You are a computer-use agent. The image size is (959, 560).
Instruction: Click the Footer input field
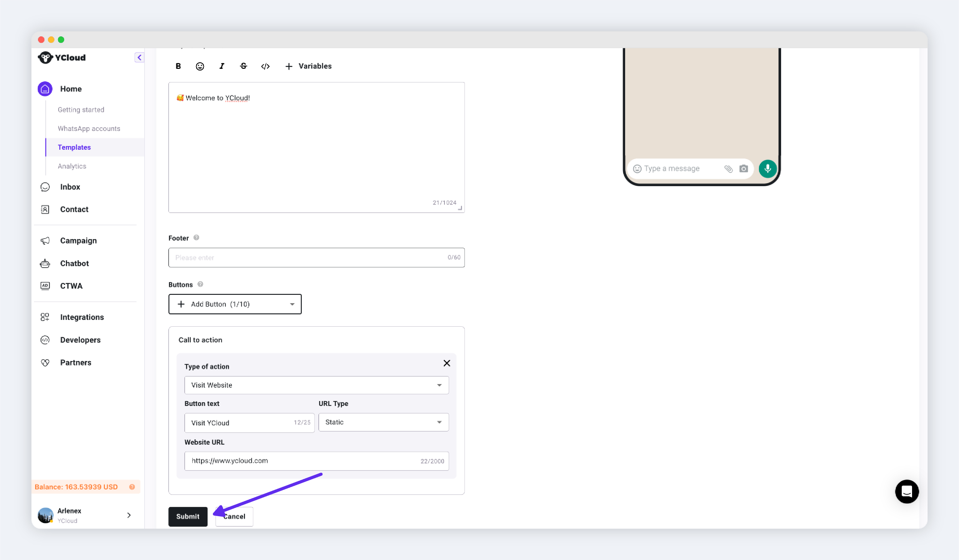(317, 257)
